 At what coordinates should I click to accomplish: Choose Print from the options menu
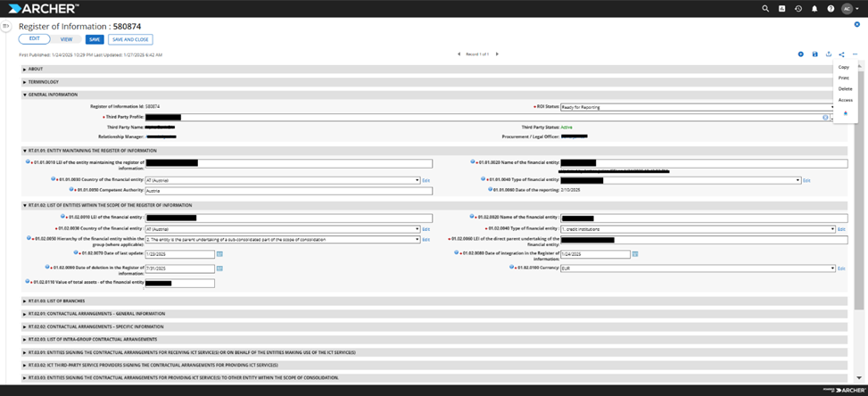coord(844,78)
